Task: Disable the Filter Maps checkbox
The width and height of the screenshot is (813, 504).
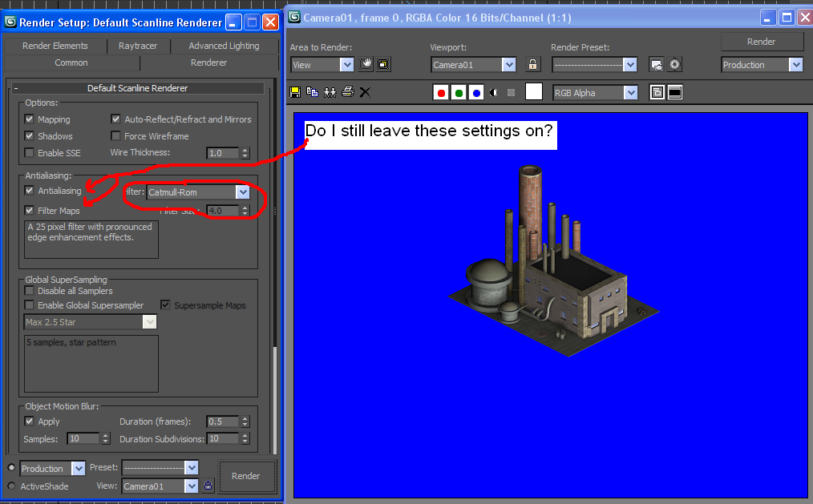Action: tap(30, 211)
